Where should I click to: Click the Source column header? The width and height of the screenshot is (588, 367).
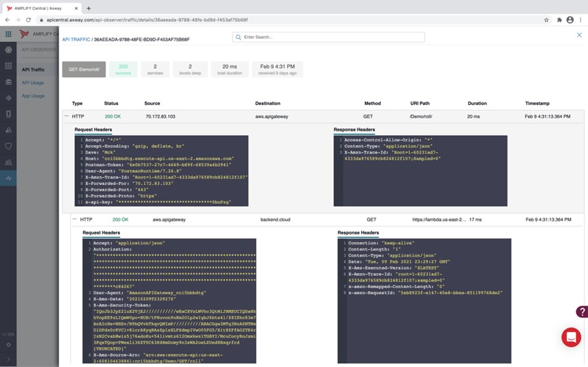152,103
